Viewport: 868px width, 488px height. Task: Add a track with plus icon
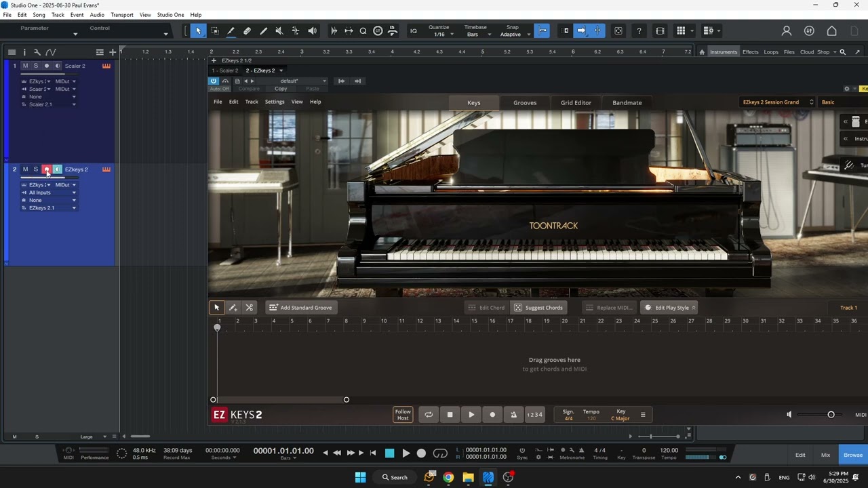[x=113, y=52]
